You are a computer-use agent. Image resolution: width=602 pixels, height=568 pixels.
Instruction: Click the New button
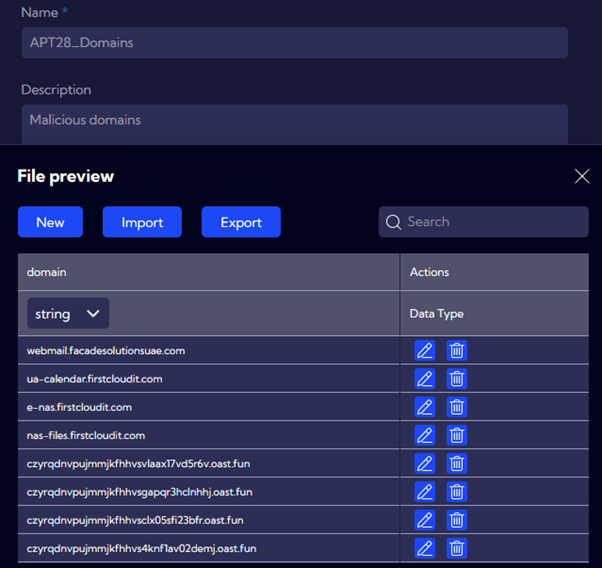click(50, 222)
